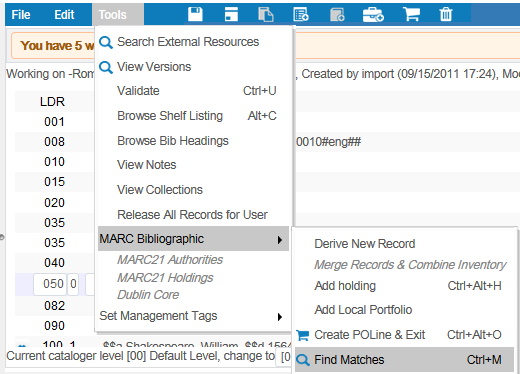Click the add/edit list record icon
The image size is (520, 374).
301,15
